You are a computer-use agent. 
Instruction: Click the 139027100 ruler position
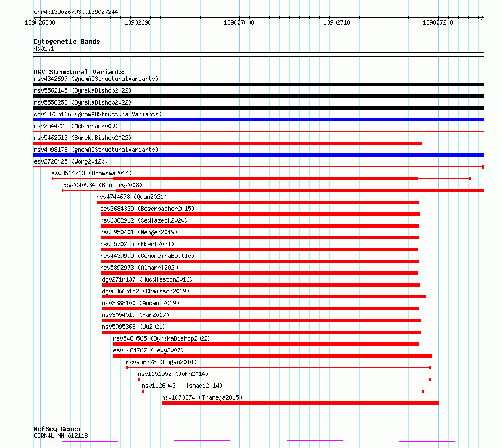[339, 22]
